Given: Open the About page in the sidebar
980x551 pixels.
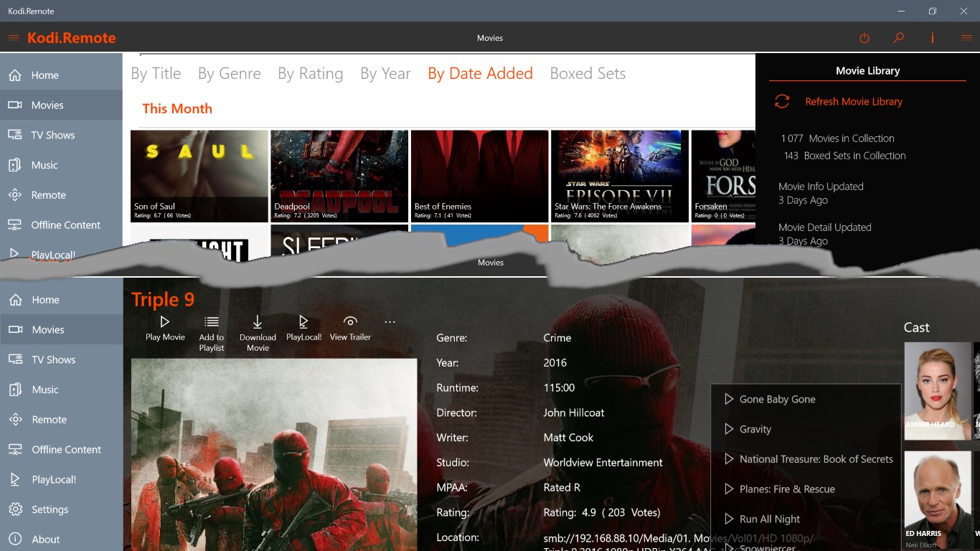Looking at the screenshot, I should coord(61,540).
